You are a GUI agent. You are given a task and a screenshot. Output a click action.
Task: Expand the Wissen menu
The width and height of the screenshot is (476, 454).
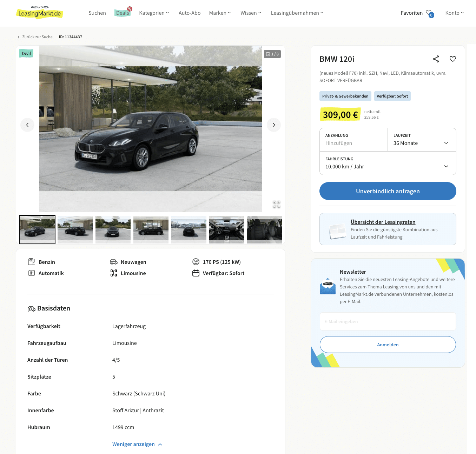[251, 13]
